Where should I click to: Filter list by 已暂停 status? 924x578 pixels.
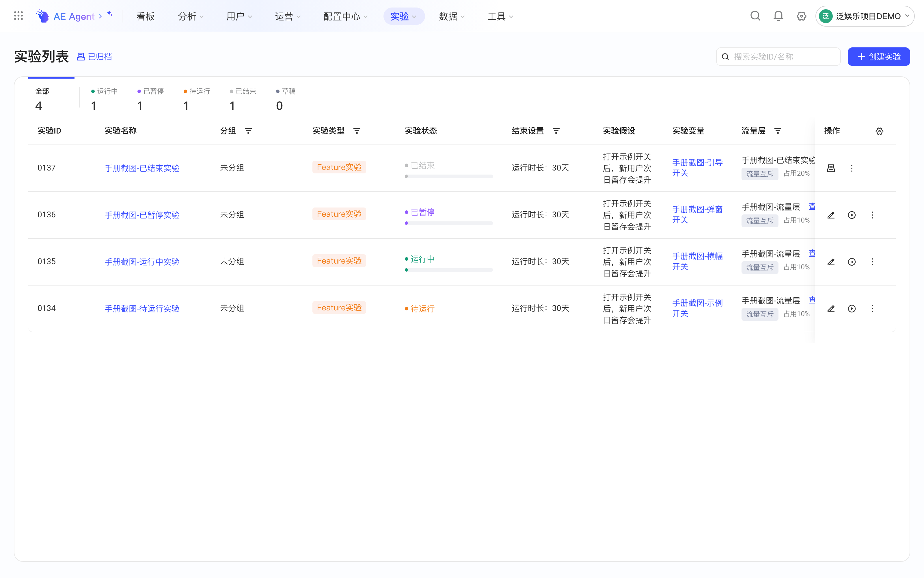150,99
